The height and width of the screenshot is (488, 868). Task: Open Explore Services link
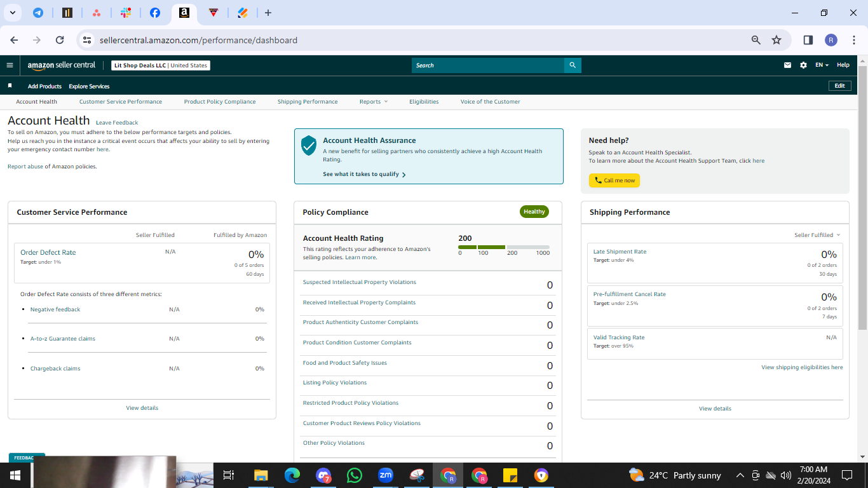coord(89,86)
